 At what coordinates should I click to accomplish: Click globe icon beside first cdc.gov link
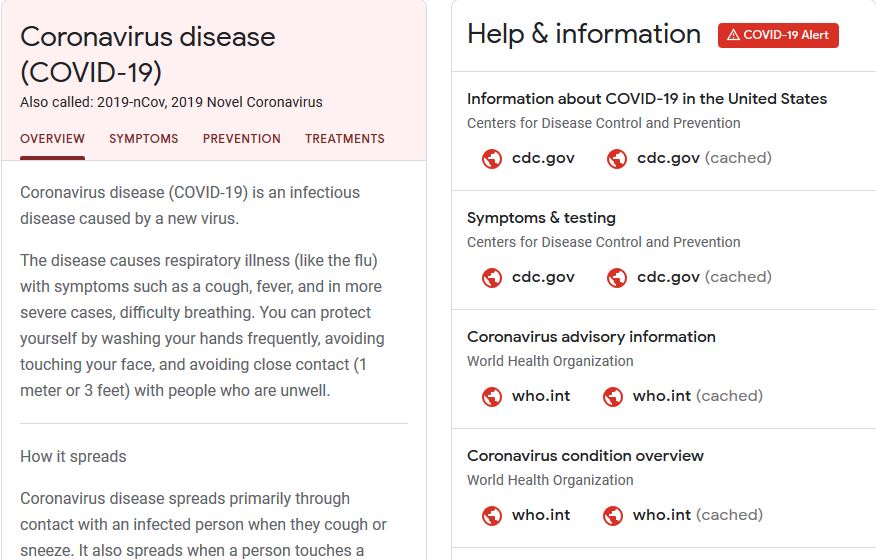coord(492,159)
